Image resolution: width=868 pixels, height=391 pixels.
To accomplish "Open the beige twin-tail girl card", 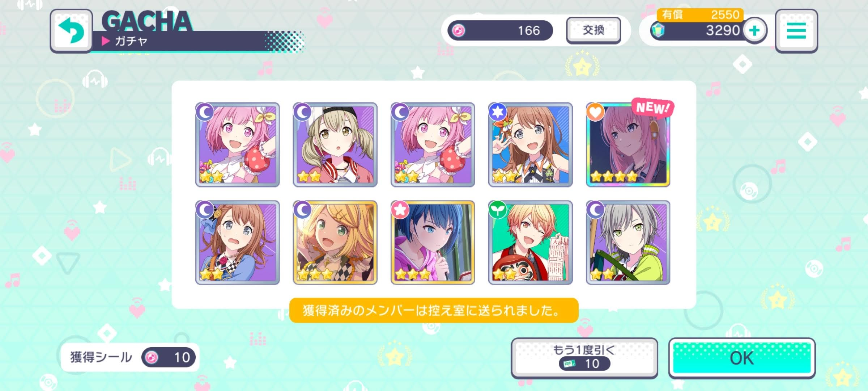I will pyautogui.click(x=335, y=144).
